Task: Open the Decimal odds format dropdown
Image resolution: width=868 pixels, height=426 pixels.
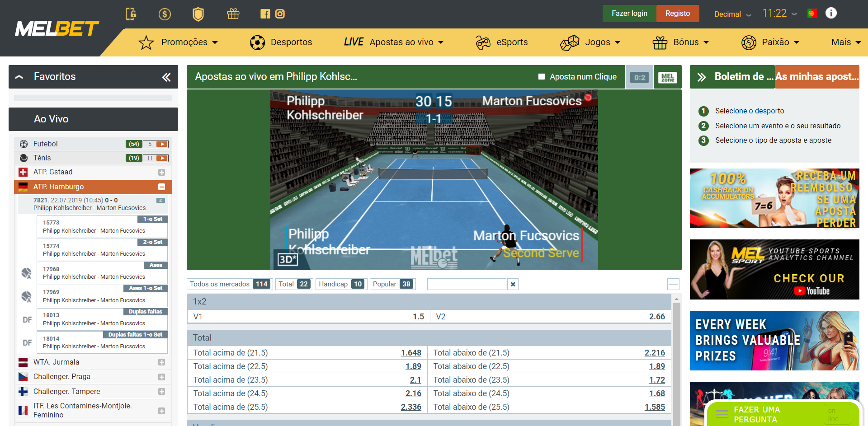Action: (732, 14)
